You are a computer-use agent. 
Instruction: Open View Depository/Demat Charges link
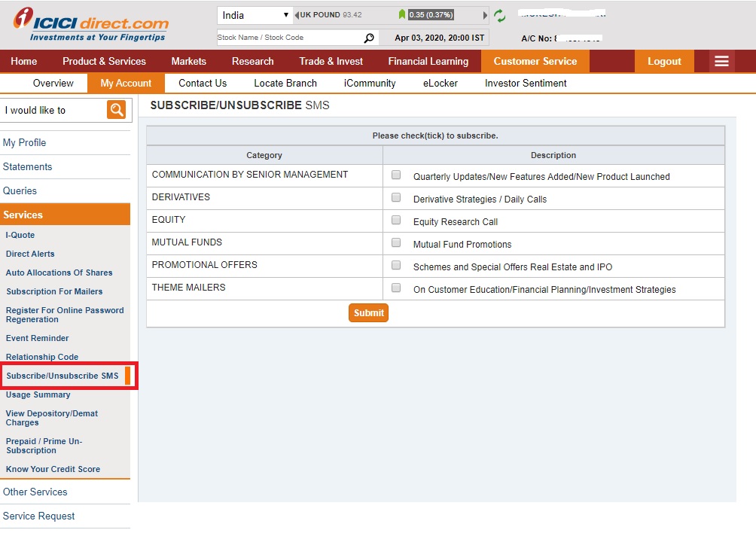[x=52, y=418]
